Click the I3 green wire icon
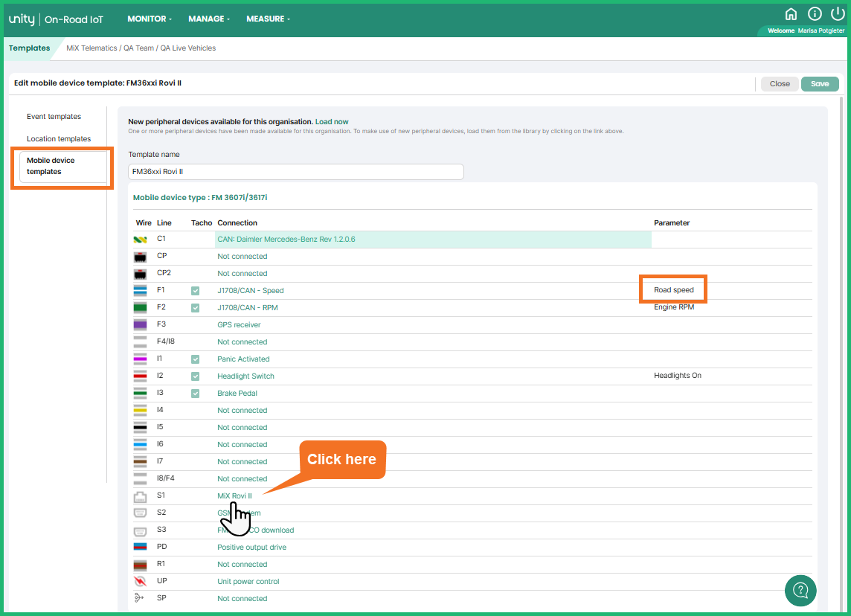Image resolution: width=851 pixels, height=616 pixels. click(x=140, y=393)
